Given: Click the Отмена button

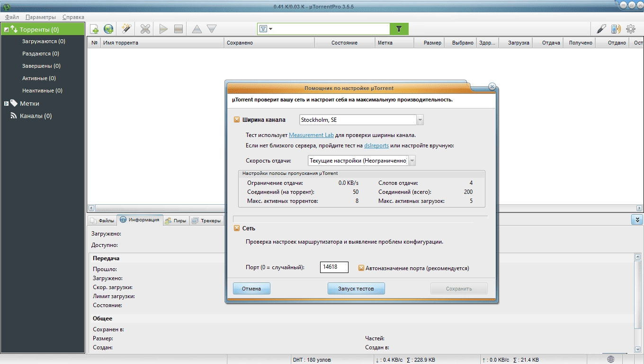Looking at the screenshot, I should (x=251, y=289).
